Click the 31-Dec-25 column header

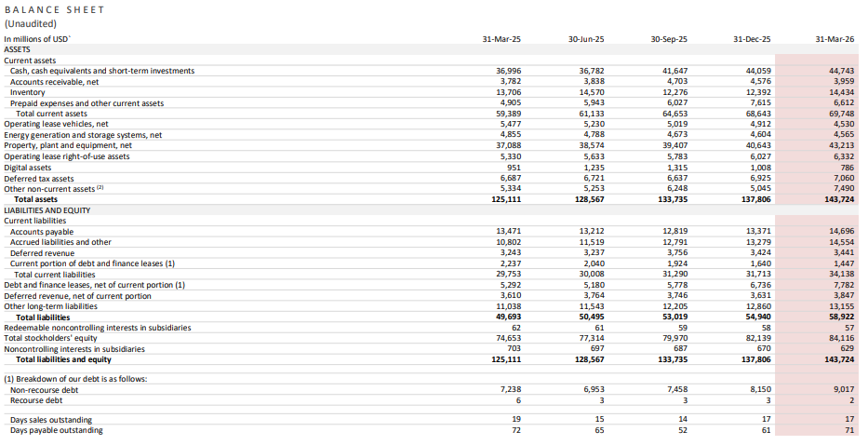tap(753, 39)
